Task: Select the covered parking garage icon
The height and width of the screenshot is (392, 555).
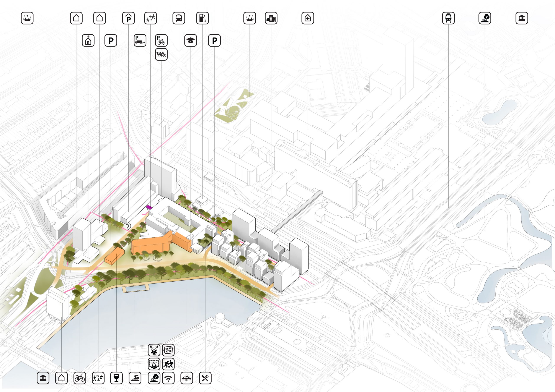Action: (128, 18)
